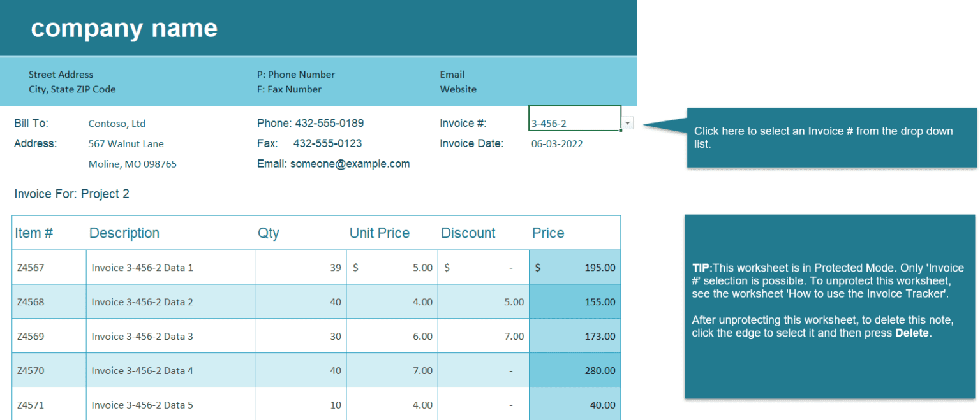The image size is (980, 420).
Task: Click the Price column header
Action: 547,233
